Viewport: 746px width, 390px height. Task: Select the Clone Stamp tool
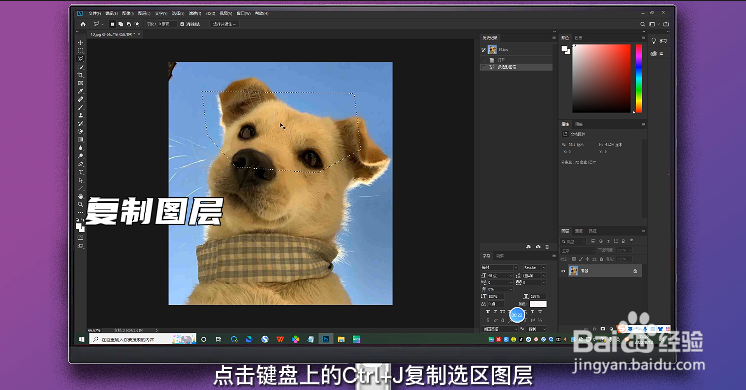click(x=80, y=116)
